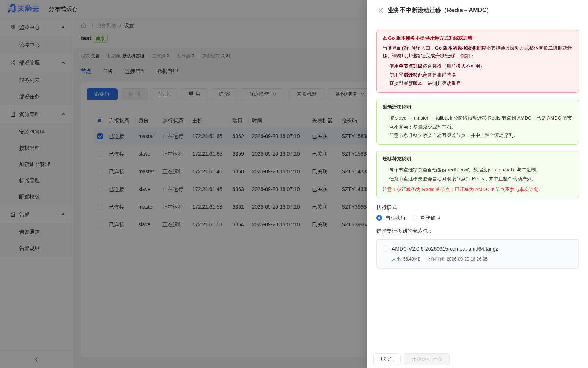Click the 取消 button
This screenshot has height=368, width=588.
[x=387, y=359]
